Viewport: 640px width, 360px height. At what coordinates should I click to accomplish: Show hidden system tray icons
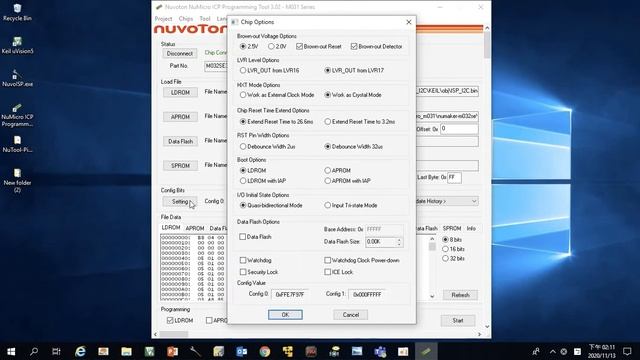tap(552, 351)
